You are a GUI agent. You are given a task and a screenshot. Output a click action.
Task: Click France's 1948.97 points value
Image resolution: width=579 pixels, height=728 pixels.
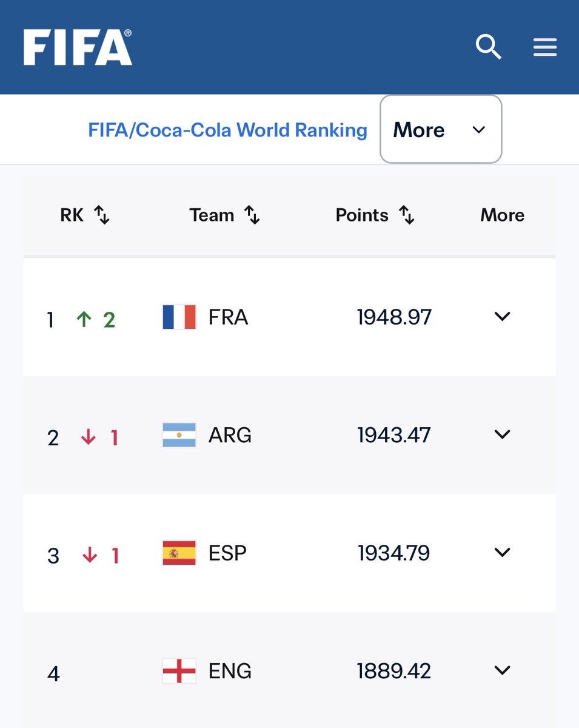pos(394,317)
